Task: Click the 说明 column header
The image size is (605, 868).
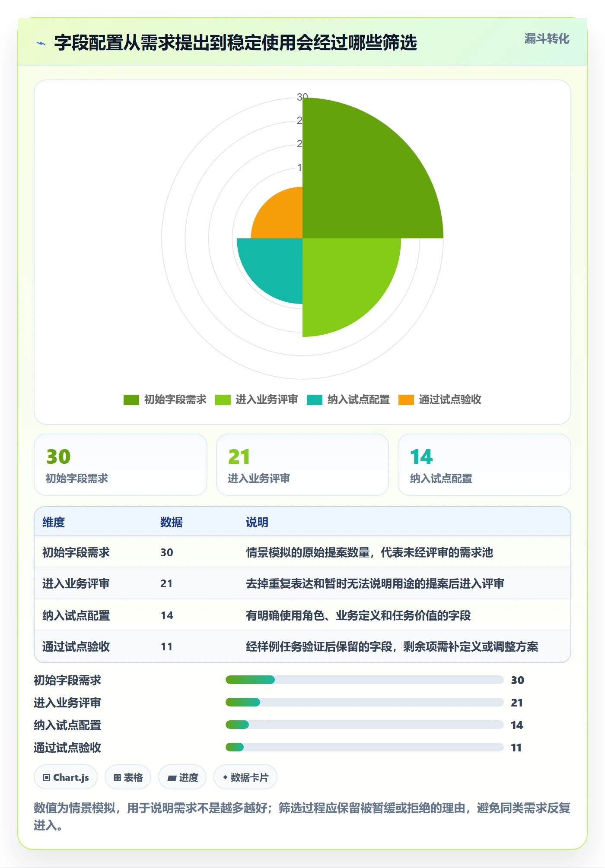Action: click(257, 522)
